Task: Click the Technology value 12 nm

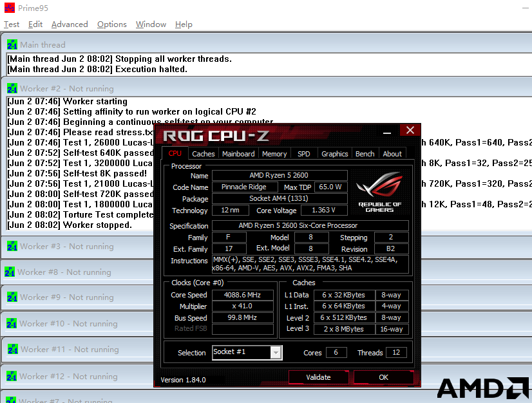Action: tap(231, 211)
